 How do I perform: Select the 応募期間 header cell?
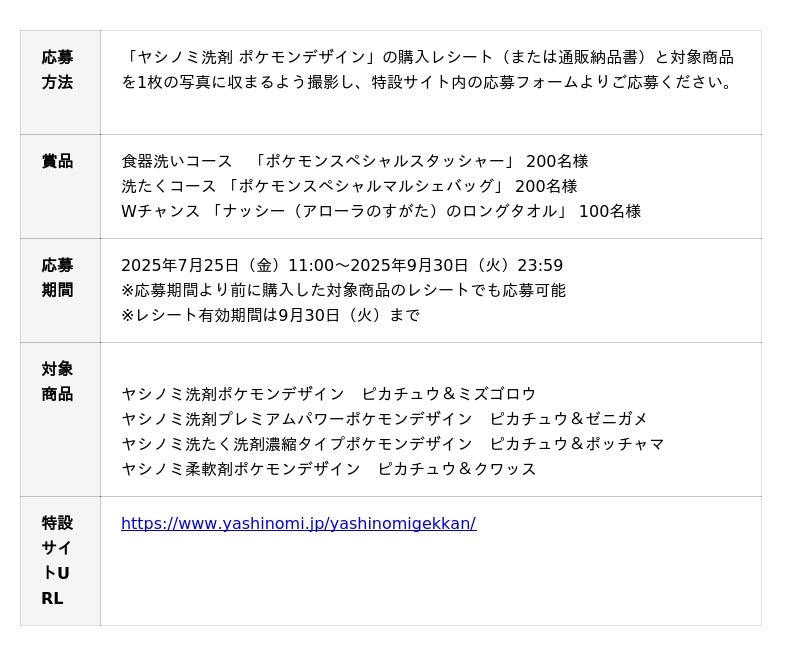pos(57,278)
